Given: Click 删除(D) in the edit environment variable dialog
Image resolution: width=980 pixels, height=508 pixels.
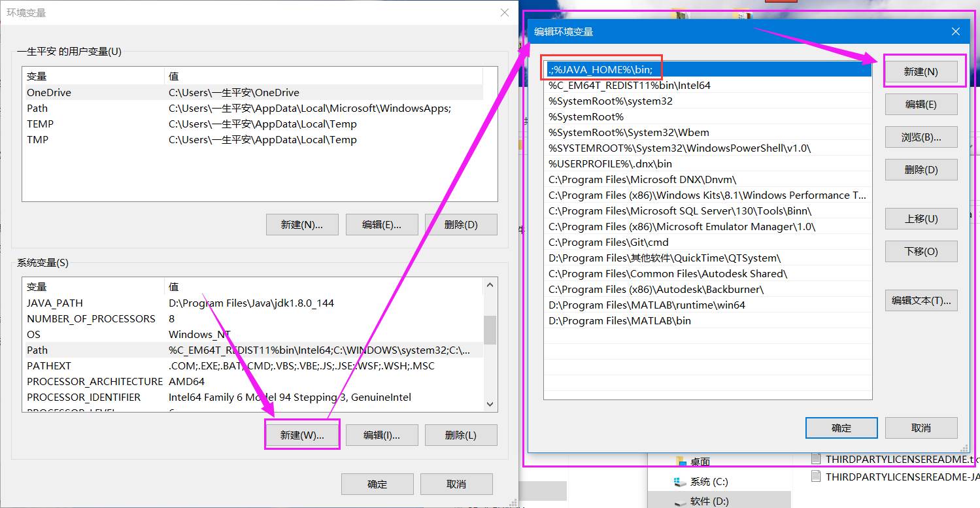Looking at the screenshot, I should pos(921,170).
